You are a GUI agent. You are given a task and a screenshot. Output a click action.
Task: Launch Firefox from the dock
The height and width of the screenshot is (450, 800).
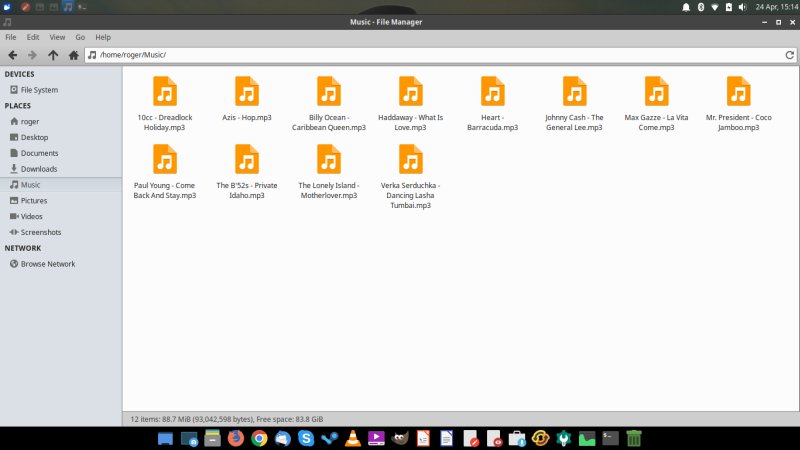coord(236,438)
